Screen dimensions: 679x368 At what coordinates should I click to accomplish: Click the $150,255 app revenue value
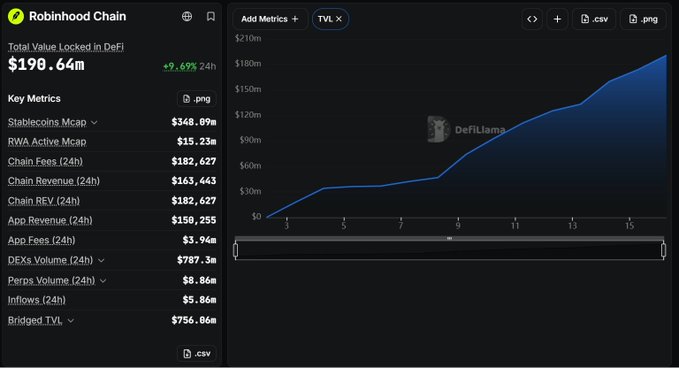pyautogui.click(x=194, y=220)
